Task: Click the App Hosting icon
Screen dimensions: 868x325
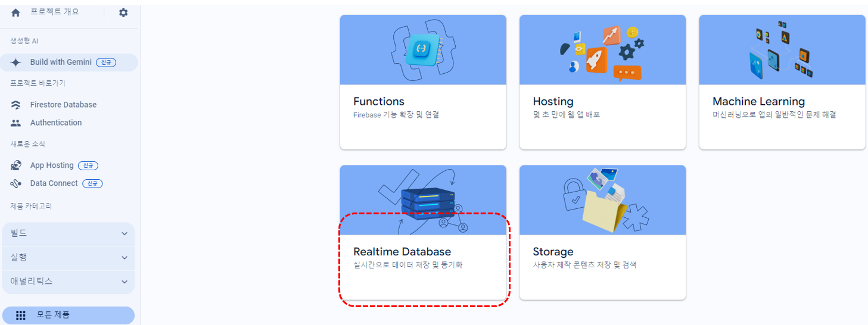Action: click(16, 165)
